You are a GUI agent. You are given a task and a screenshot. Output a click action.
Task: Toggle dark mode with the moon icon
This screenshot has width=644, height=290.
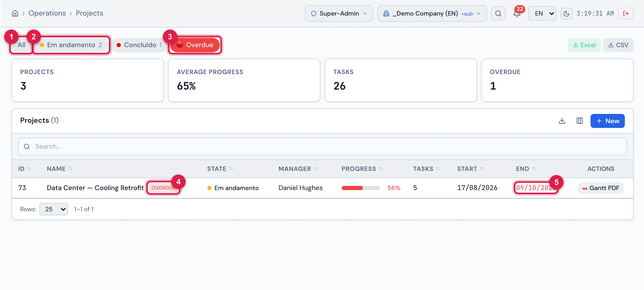566,13
